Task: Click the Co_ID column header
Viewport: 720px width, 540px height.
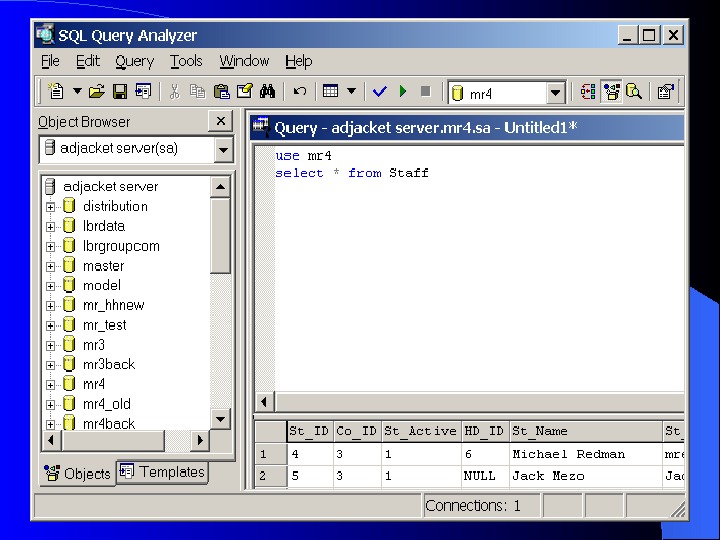Action: 357,431
